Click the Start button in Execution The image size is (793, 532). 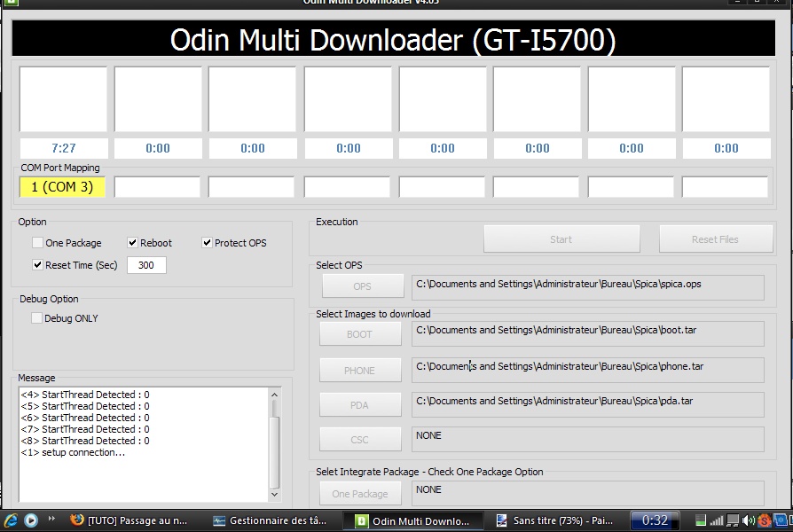(x=561, y=239)
